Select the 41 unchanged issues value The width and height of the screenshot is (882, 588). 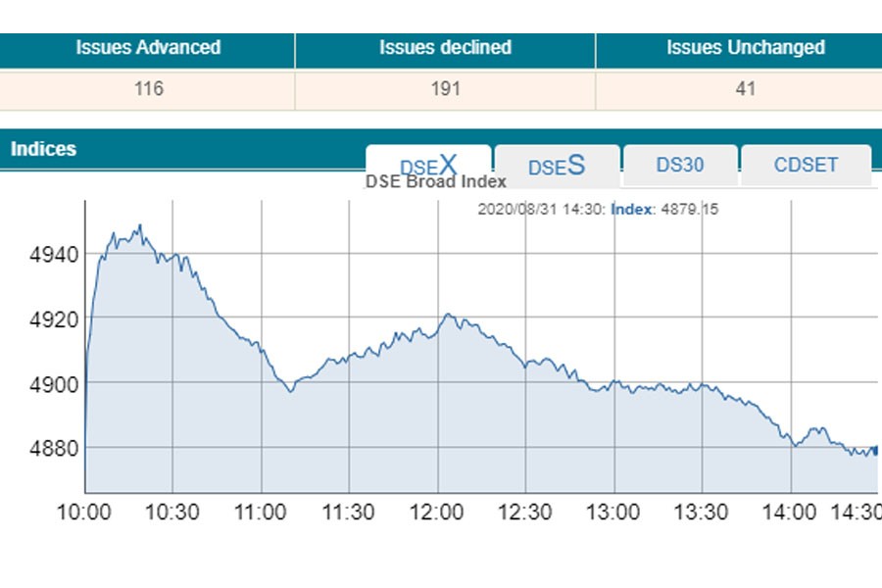[x=745, y=89]
